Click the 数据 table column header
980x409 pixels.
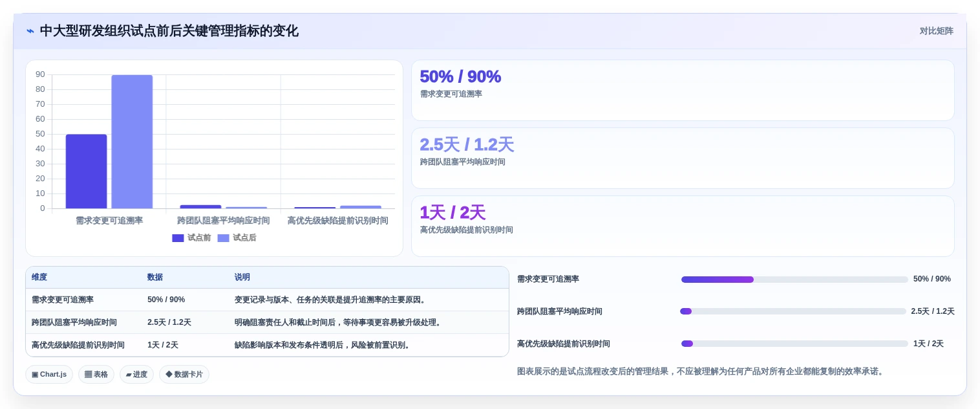(x=155, y=277)
